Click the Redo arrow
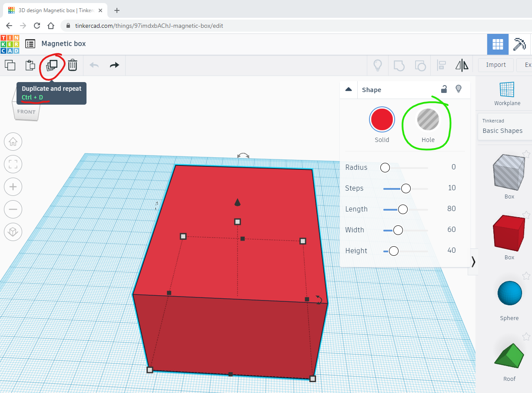 (x=114, y=65)
